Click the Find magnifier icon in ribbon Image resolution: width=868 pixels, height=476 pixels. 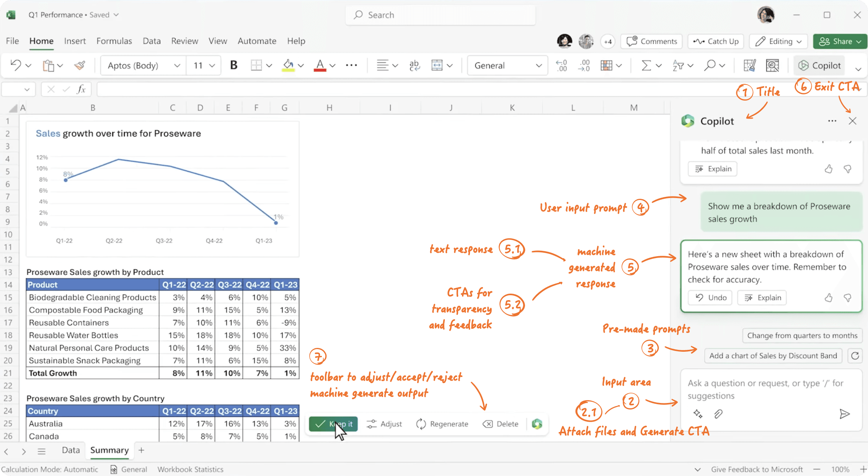click(x=710, y=65)
